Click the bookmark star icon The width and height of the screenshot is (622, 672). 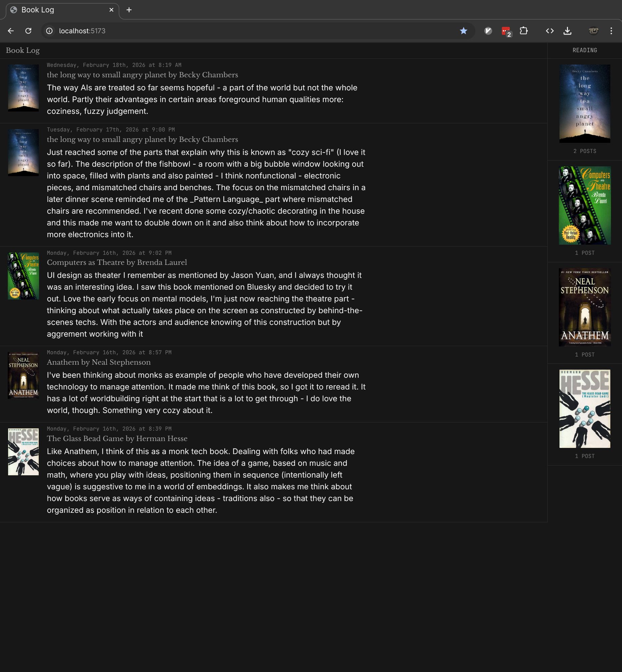(x=463, y=31)
